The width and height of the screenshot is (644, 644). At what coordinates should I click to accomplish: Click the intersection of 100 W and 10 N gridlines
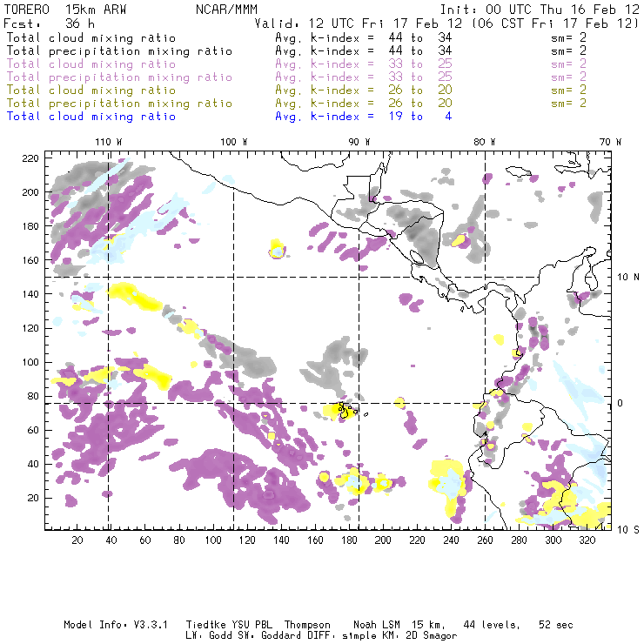(233, 277)
